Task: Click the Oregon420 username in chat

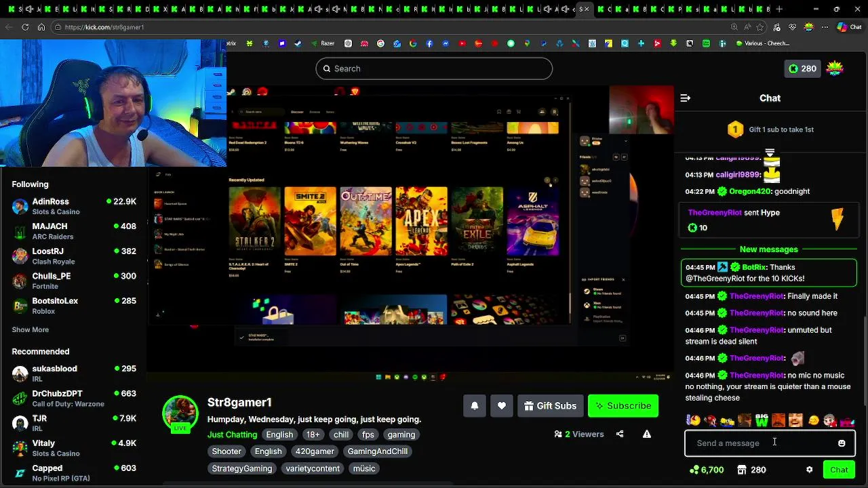Action: point(749,191)
